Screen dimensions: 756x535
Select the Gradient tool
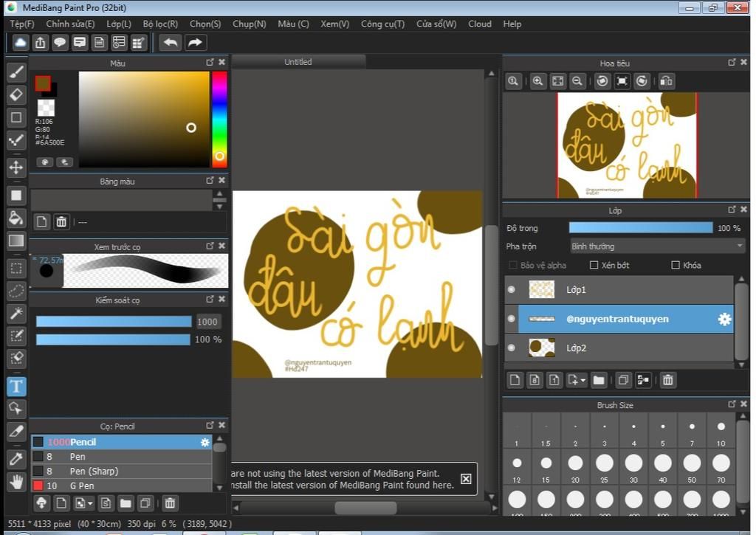pyautogui.click(x=16, y=241)
